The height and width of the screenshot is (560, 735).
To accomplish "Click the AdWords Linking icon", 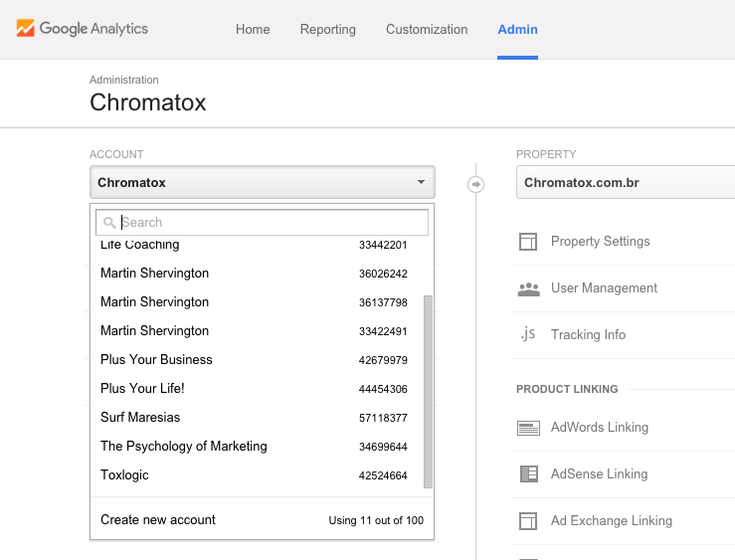I will (528, 428).
